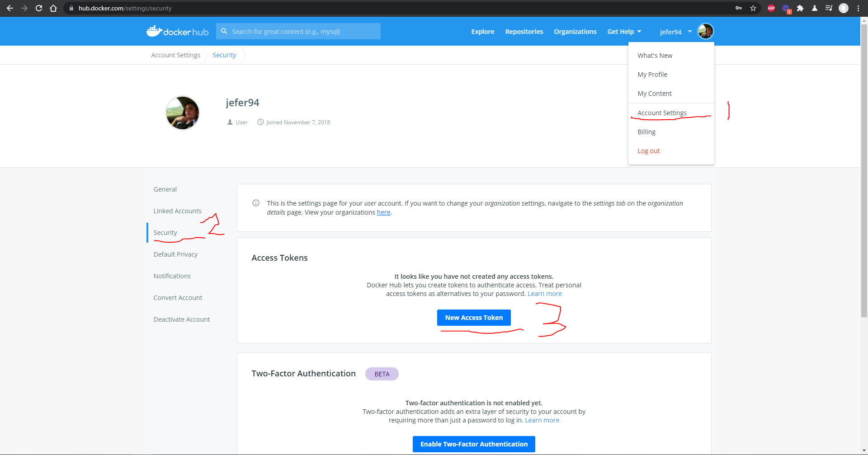
Task: Open My Profile from the user menu
Action: point(652,75)
